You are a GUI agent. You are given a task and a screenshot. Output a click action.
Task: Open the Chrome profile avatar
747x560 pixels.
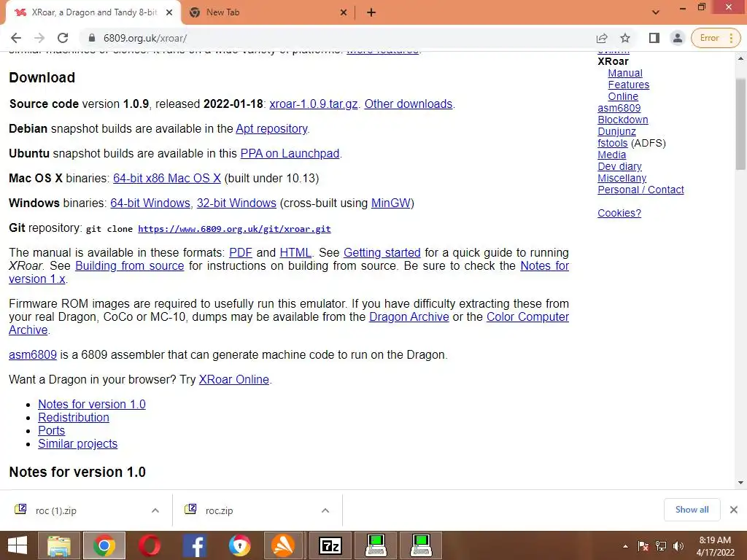pos(677,38)
